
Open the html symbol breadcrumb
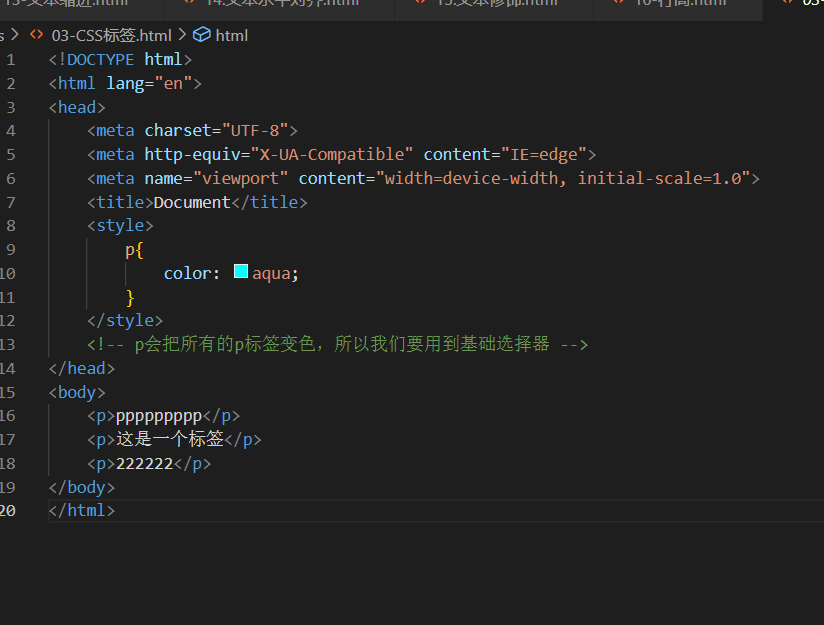(232, 36)
